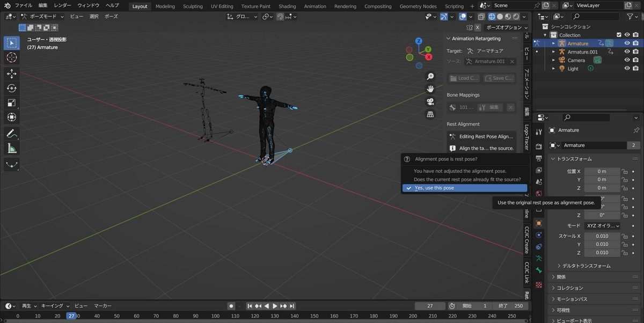The image size is (644, 323).
Task: Choose the Measure tool
Action: (12, 149)
